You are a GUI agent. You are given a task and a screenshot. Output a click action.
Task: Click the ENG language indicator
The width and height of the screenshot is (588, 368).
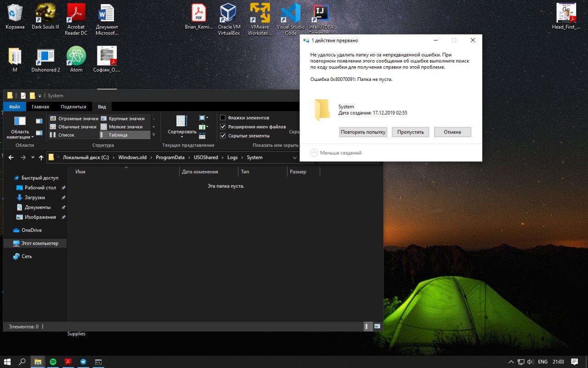click(543, 362)
